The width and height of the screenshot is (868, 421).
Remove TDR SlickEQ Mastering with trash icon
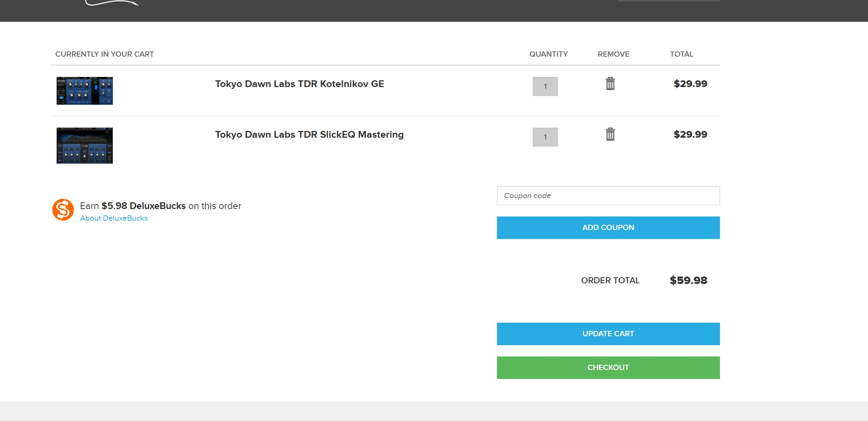610,134
